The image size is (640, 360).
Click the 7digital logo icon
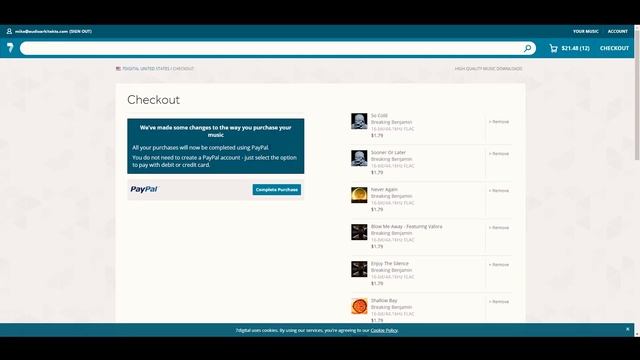[10, 48]
